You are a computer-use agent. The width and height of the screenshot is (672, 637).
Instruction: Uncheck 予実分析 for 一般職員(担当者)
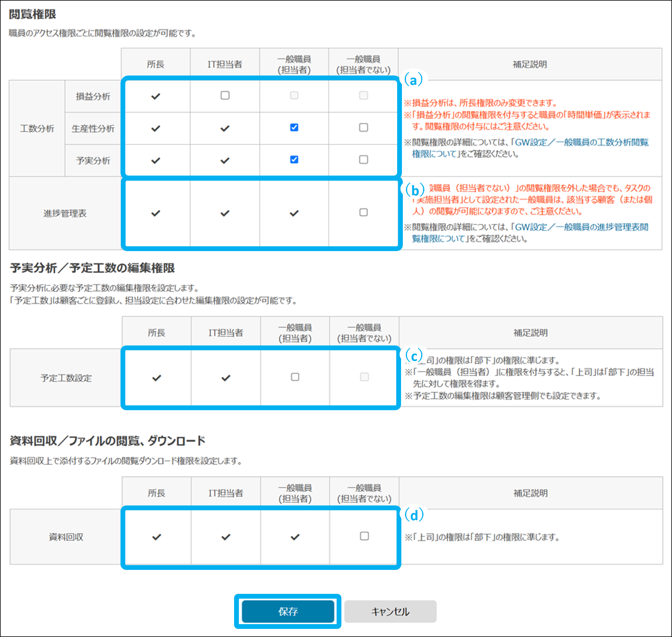point(294,160)
